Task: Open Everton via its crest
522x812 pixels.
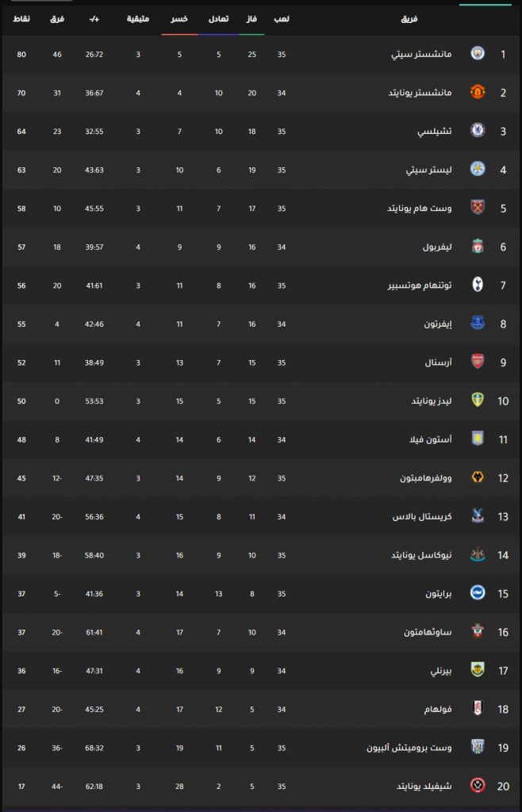Action: point(478,324)
